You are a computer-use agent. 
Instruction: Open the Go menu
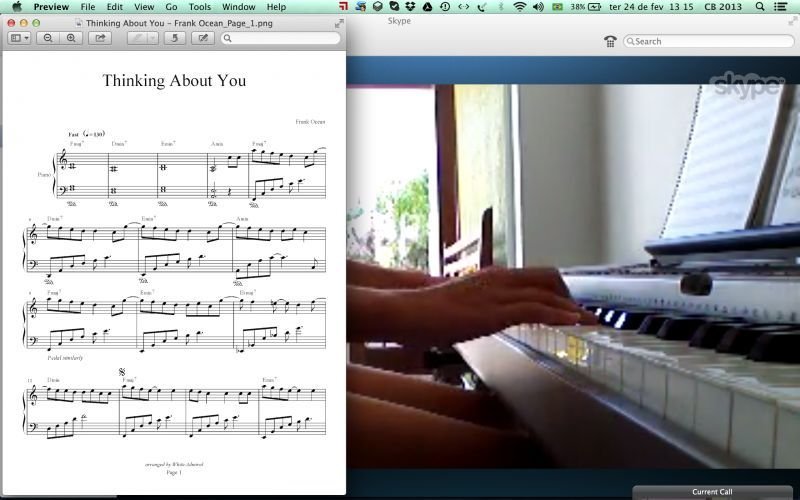click(x=171, y=7)
